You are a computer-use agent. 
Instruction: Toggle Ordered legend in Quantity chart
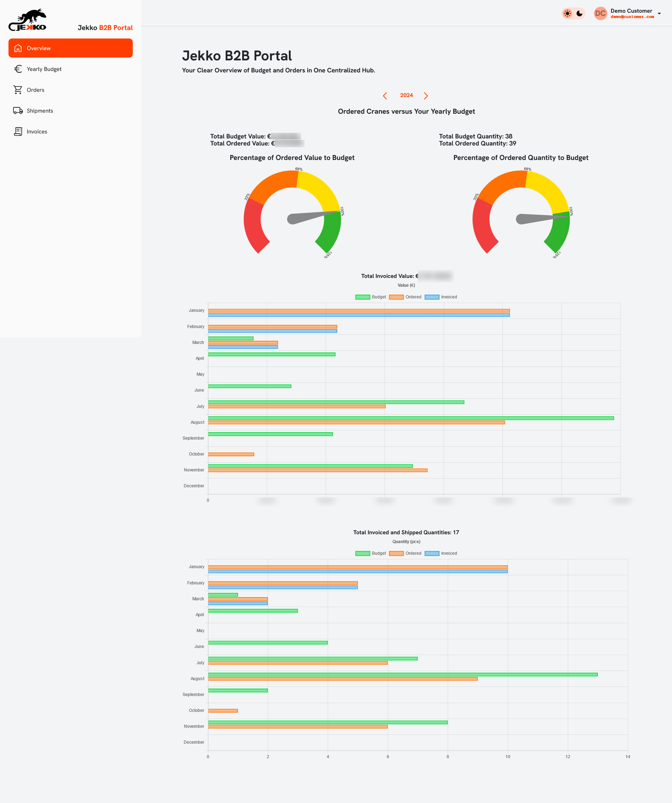pyautogui.click(x=405, y=553)
